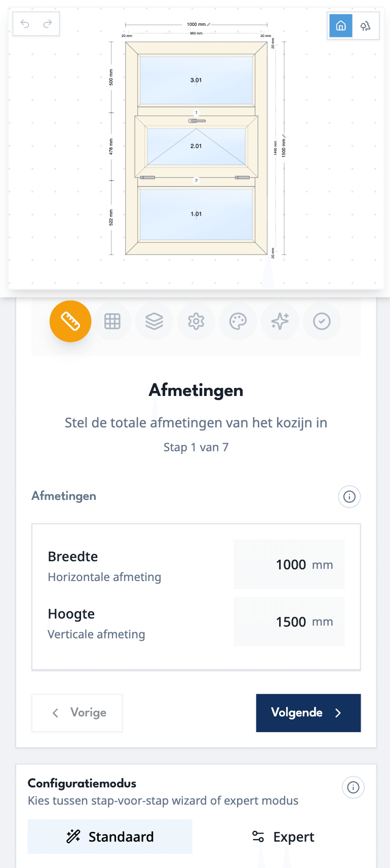The width and height of the screenshot is (390, 868).
Task: Open the grid layout wizard step
Action: [112, 321]
